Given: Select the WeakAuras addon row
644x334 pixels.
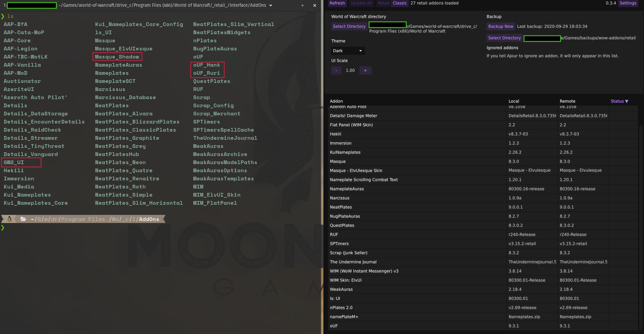Looking at the screenshot, I should tap(484, 289).
